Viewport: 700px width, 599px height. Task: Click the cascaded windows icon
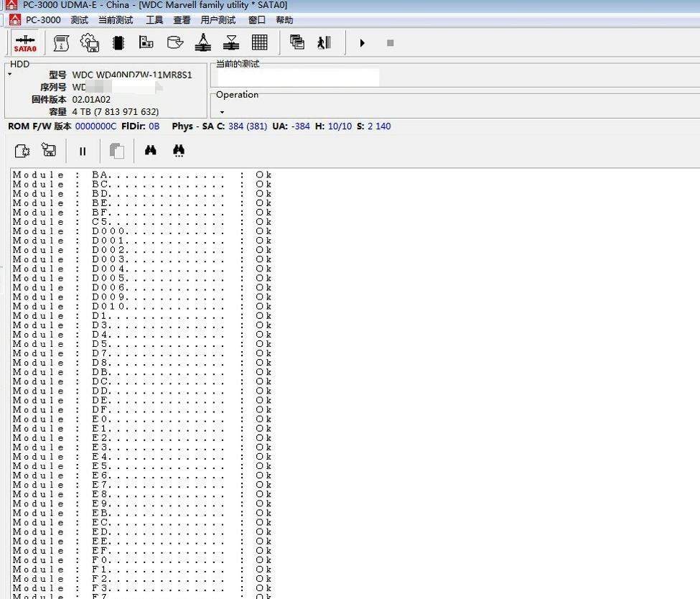pyautogui.click(x=297, y=42)
